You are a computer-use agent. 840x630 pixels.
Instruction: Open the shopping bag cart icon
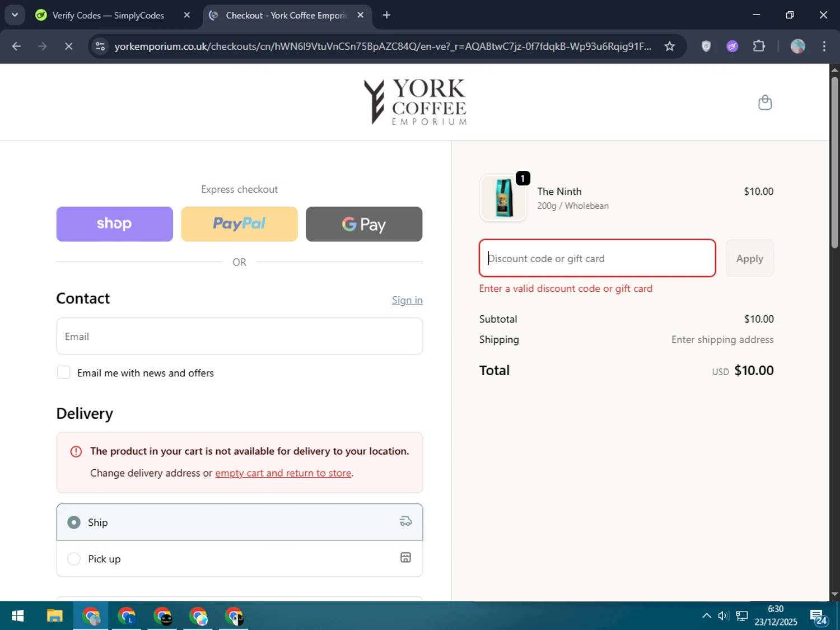(x=765, y=102)
